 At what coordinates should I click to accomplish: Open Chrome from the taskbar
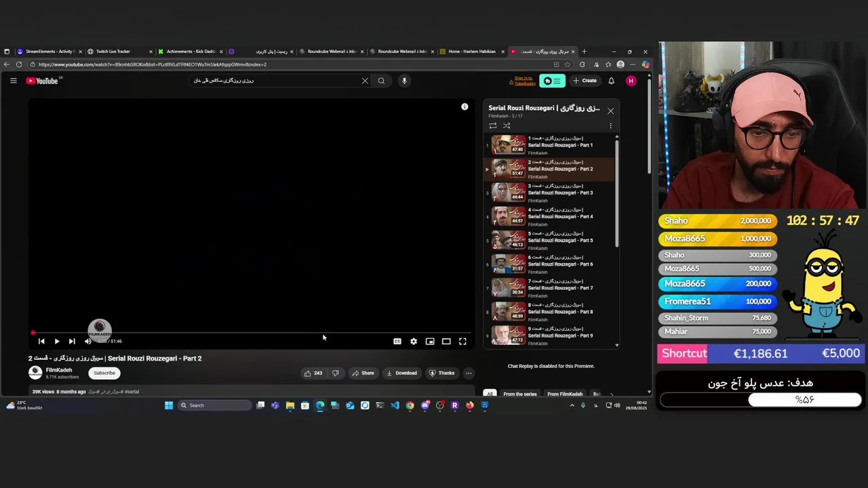410,405
